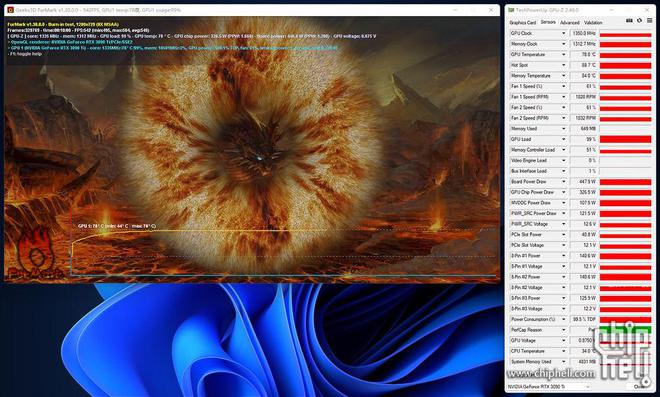Select the Validation tab
Image resolution: width=660 pixels, height=397 pixels.
pos(593,23)
